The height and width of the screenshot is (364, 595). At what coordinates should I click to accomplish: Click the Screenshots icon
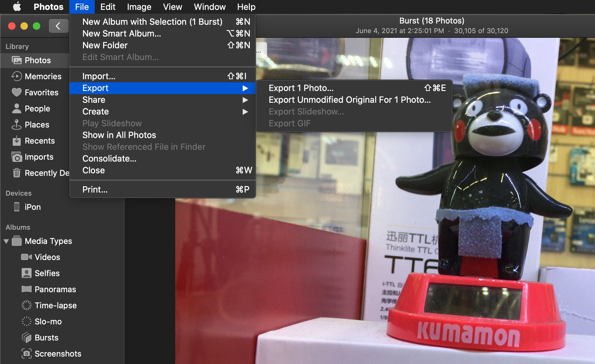coord(27,353)
